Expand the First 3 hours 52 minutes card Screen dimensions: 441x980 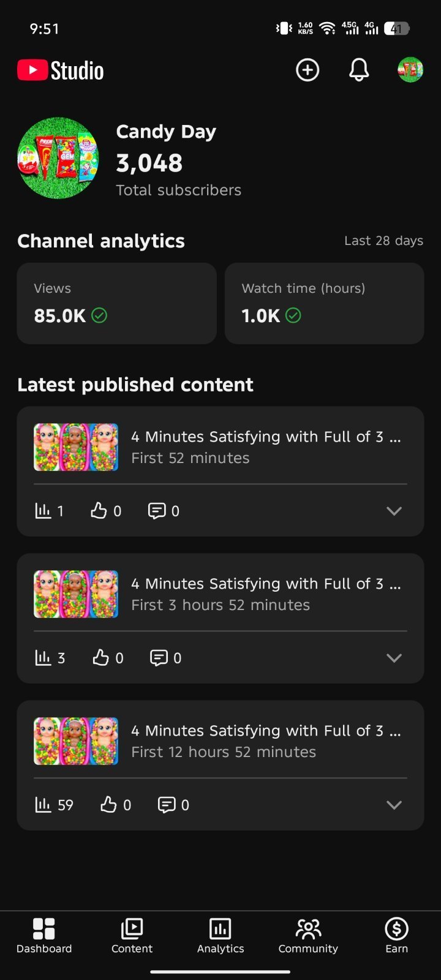[x=394, y=658]
